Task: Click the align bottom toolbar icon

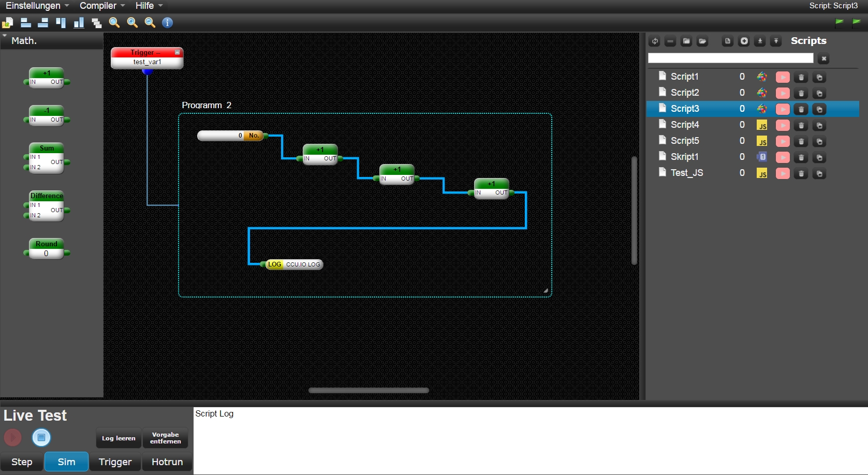Action: coord(79,23)
